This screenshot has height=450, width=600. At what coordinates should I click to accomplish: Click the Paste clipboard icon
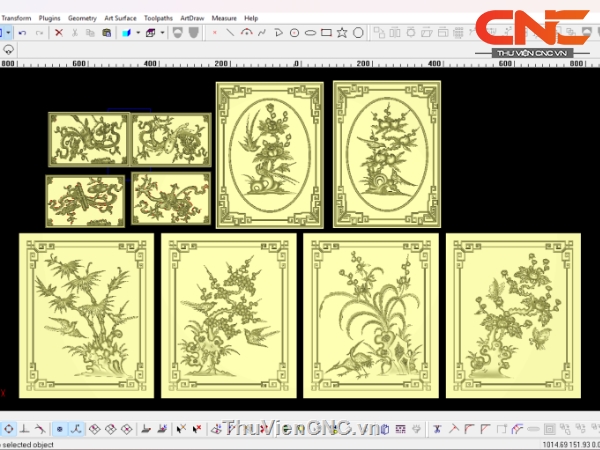point(106,33)
